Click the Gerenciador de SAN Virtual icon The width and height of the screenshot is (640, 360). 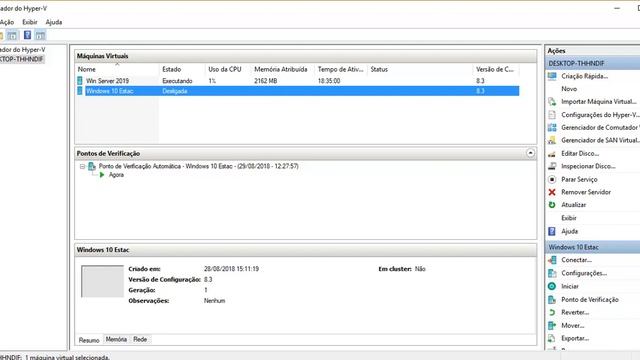click(552, 140)
